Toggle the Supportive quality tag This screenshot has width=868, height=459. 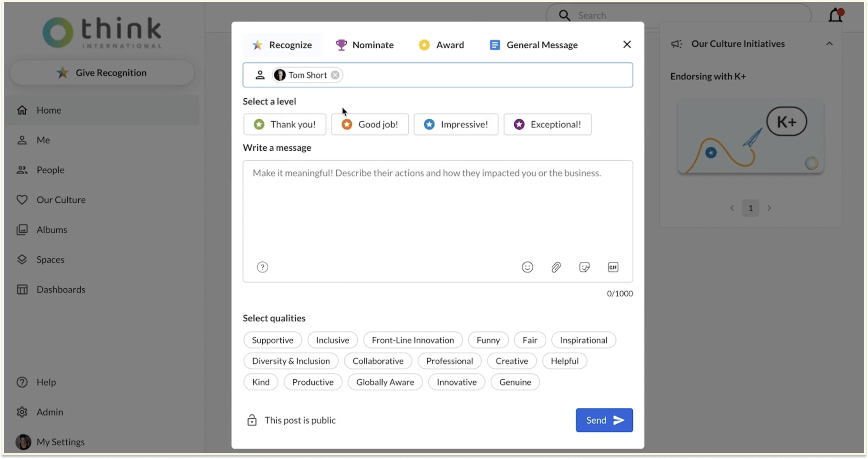coord(272,340)
